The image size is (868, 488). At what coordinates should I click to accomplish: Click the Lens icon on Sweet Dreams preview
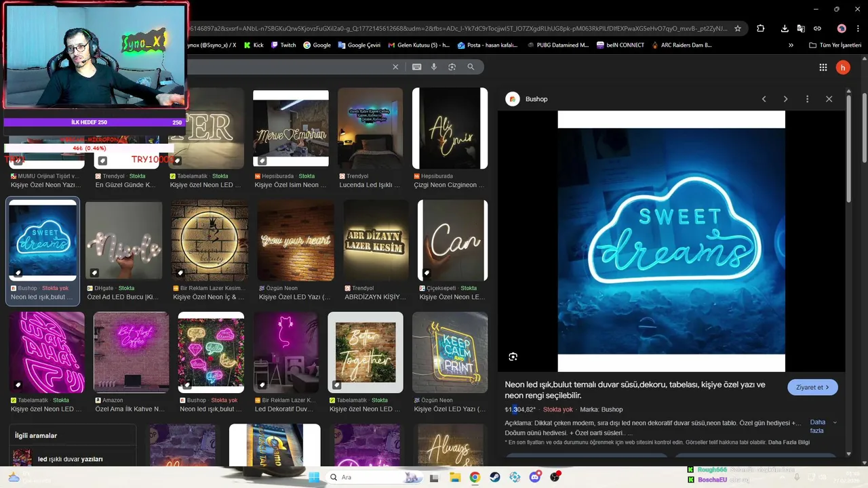[513, 357]
